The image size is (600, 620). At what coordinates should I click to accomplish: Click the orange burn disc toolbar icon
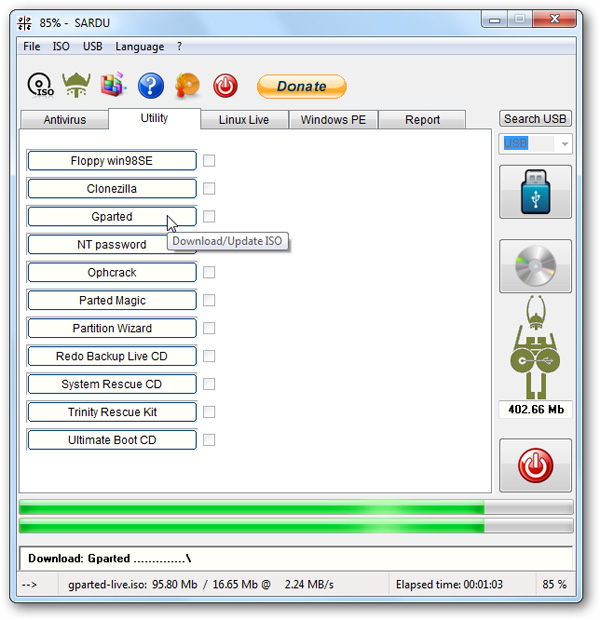click(x=187, y=85)
